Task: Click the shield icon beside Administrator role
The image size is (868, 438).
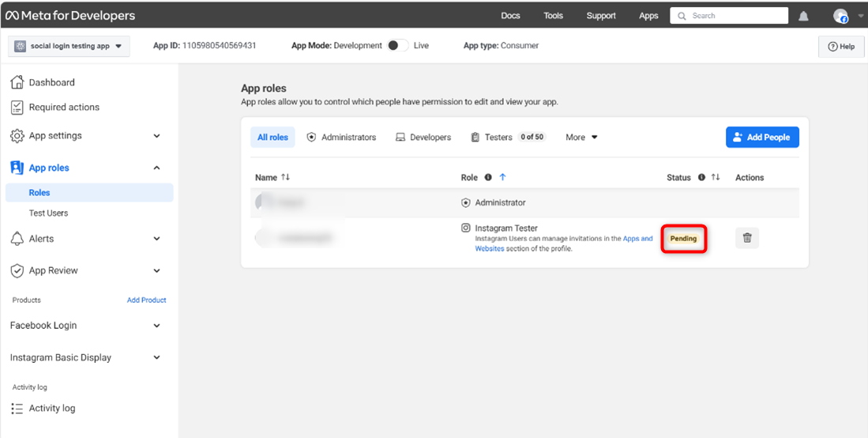Action: 466,203
